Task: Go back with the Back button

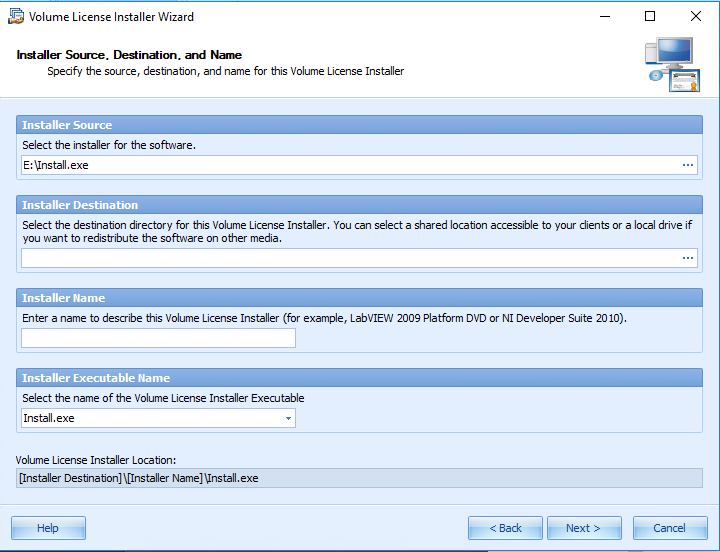Action: [505, 528]
